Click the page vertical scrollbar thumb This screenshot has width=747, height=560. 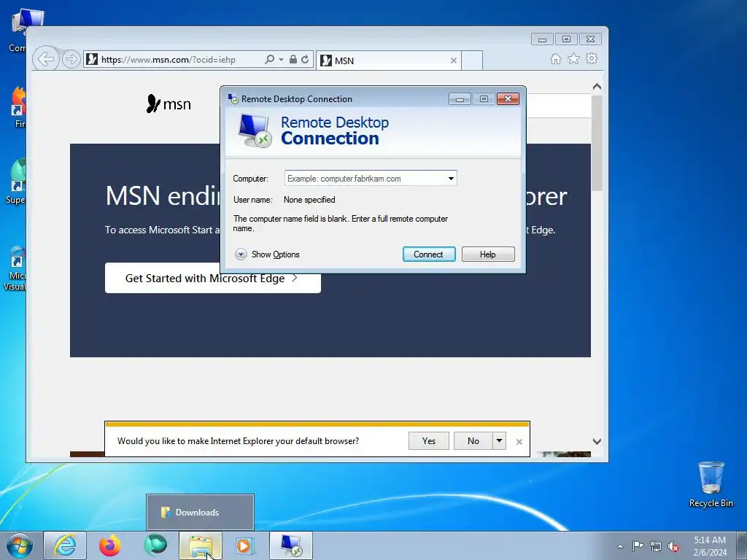point(597,143)
